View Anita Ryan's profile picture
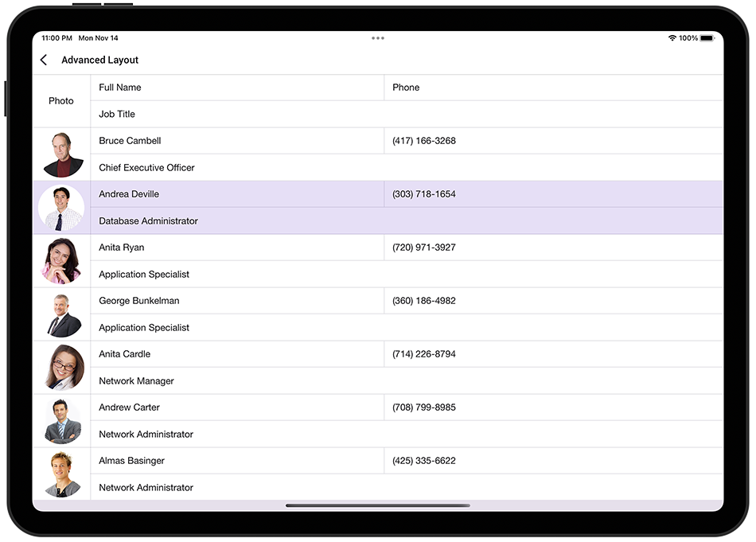756x542 pixels. pos(61,260)
